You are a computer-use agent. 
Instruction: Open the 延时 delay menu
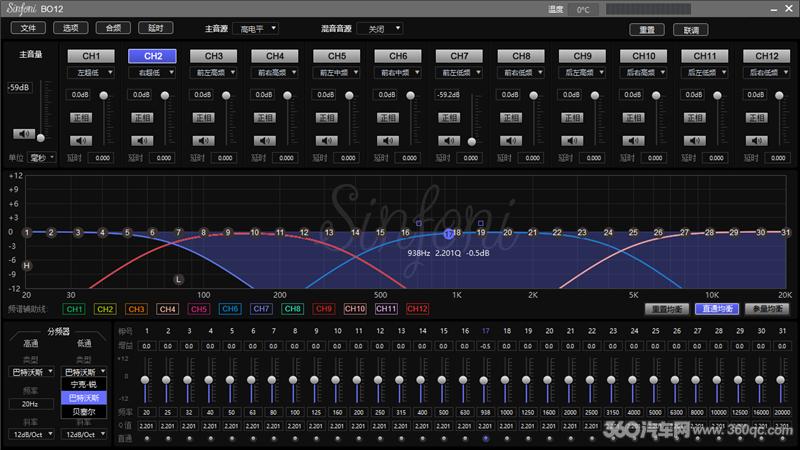click(x=156, y=28)
